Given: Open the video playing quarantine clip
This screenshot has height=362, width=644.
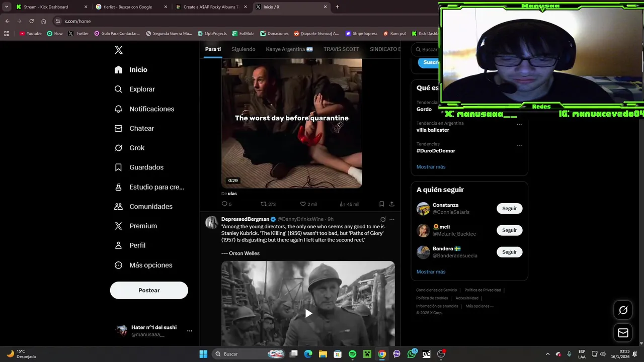Looking at the screenshot, I should (292, 123).
